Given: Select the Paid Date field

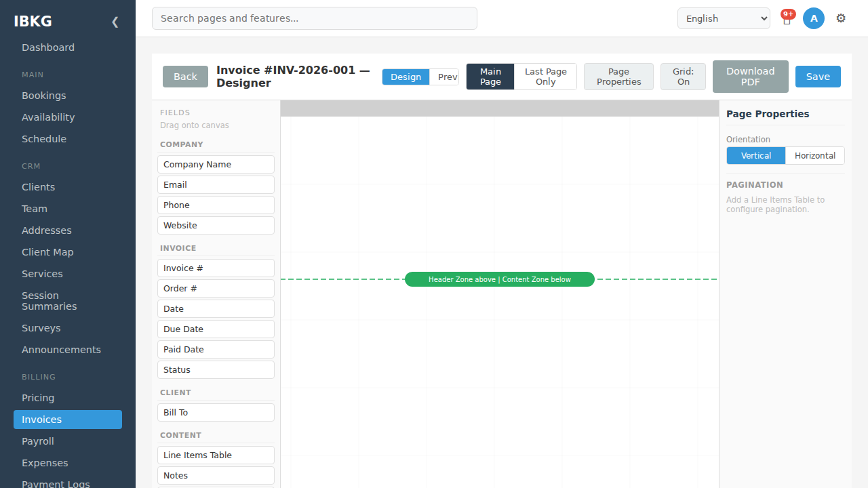Looking at the screenshot, I should click(216, 349).
